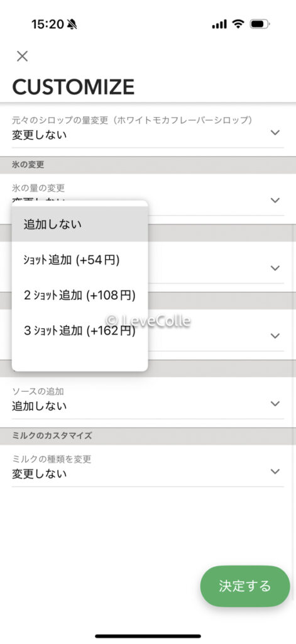Tap the syrup 変更しない field value
This screenshot has height=644, width=296.
pyautogui.click(x=40, y=135)
